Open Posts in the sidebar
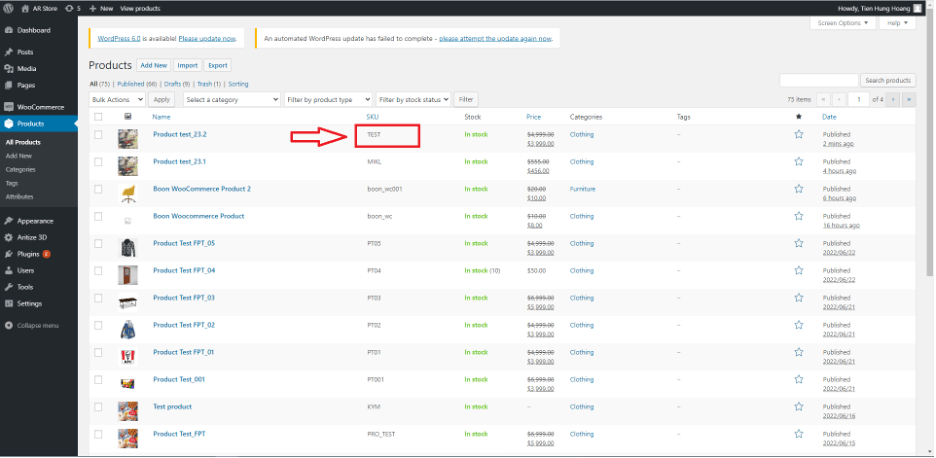This screenshot has height=458, width=936. tap(25, 52)
